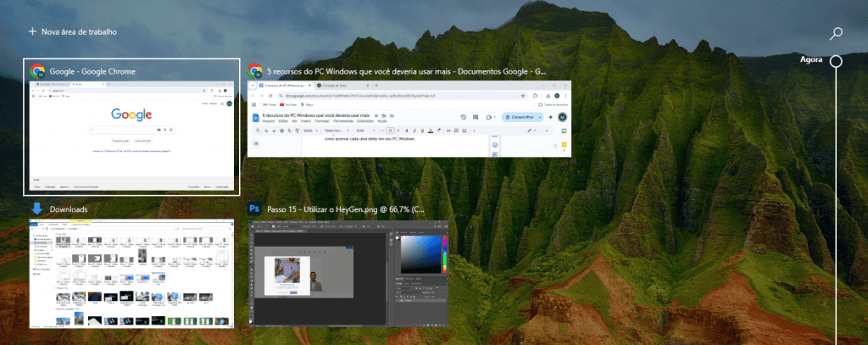The width and height of the screenshot is (868, 345).
Task: Click the plus icon for Nova área de trabalho
Action: [x=32, y=32]
